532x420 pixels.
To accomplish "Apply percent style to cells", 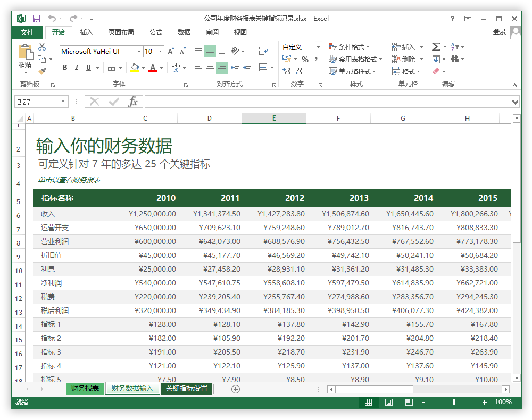I will [x=305, y=60].
